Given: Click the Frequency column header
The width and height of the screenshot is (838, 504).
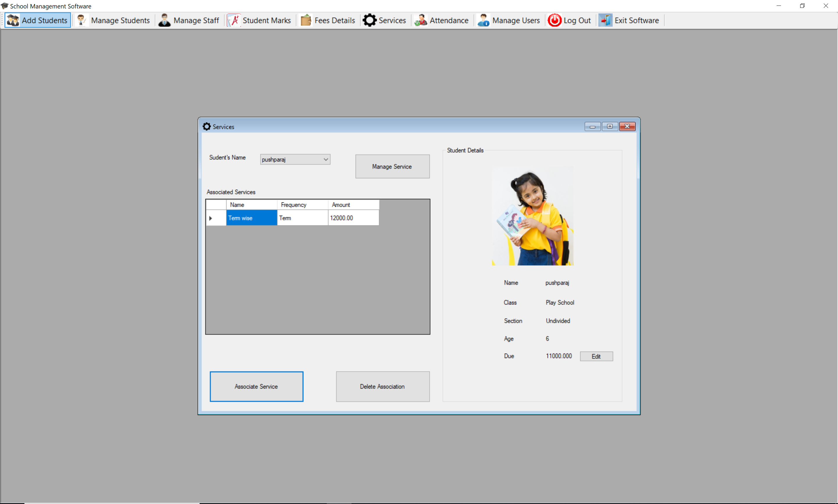Looking at the screenshot, I should click(x=302, y=205).
